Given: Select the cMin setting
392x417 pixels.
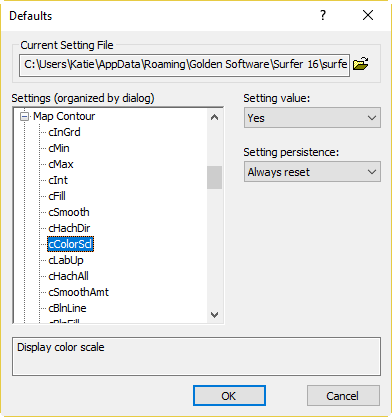Looking at the screenshot, I should point(59,148).
